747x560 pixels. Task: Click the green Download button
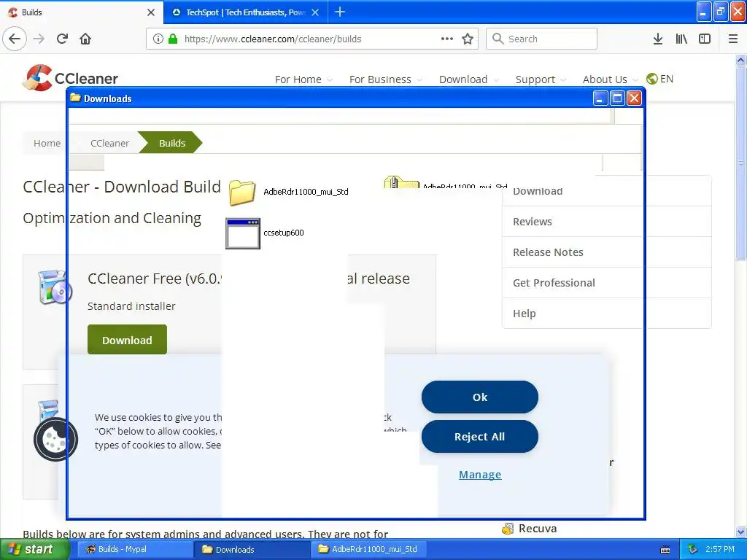127,340
